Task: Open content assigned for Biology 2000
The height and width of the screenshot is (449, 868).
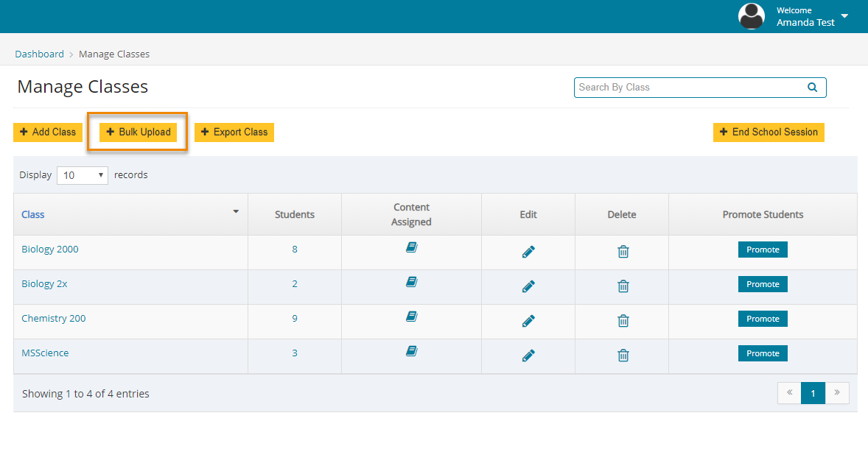Action: click(411, 247)
